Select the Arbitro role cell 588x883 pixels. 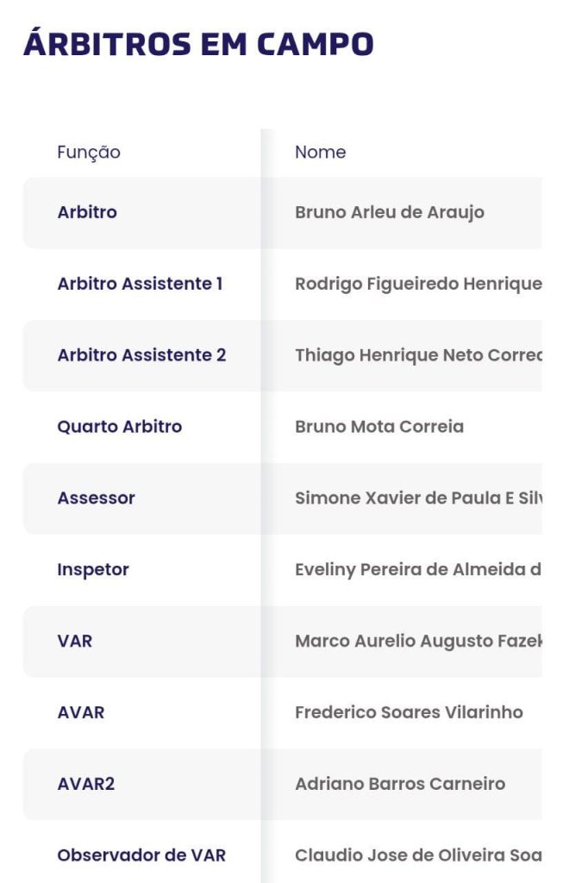pyautogui.click(x=87, y=212)
